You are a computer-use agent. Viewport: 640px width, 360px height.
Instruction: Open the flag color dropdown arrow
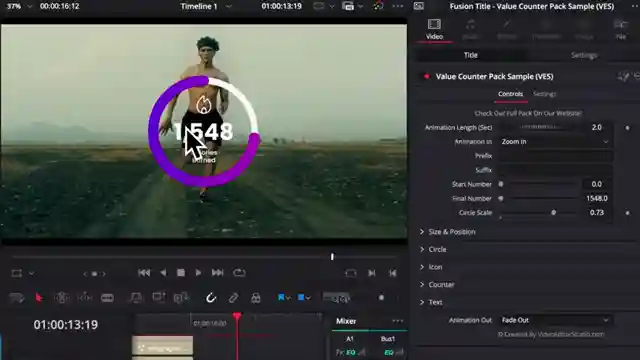pos(289,298)
